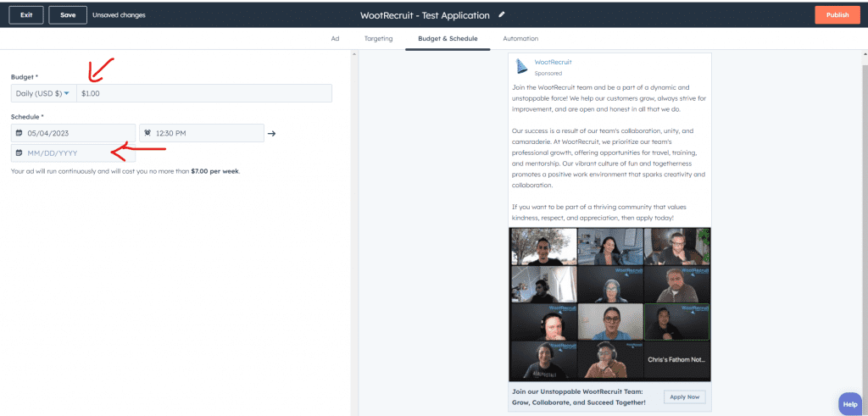Click the arrow icon beside the start time
868x416 pixels.
click(x=271, y=133)
